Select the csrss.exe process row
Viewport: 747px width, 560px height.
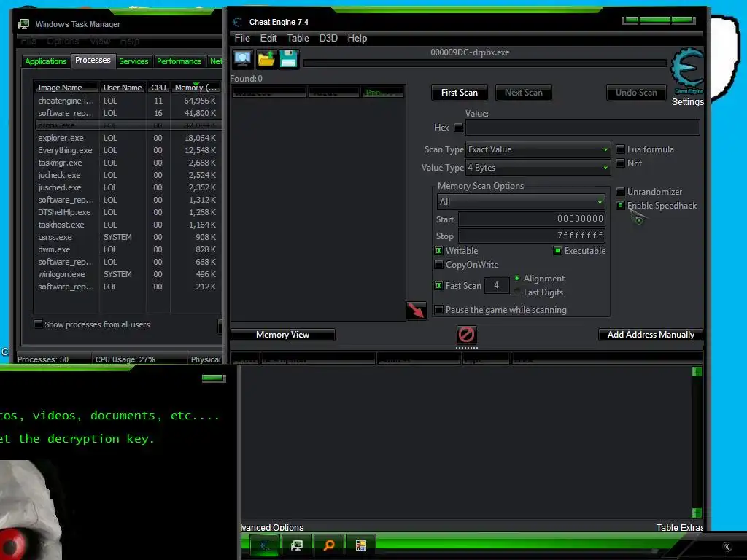(128, 237)
